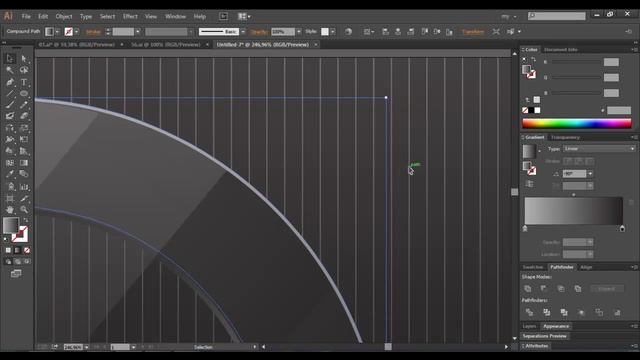Click the Opacity link in control bar
The height and width of the screenshot is (360, 640).
coord(259,32)
